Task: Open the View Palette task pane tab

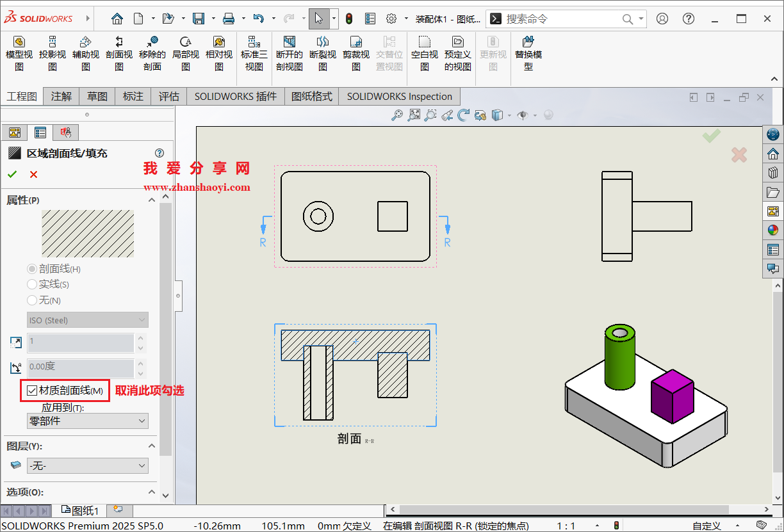Action: click(773, 211)
